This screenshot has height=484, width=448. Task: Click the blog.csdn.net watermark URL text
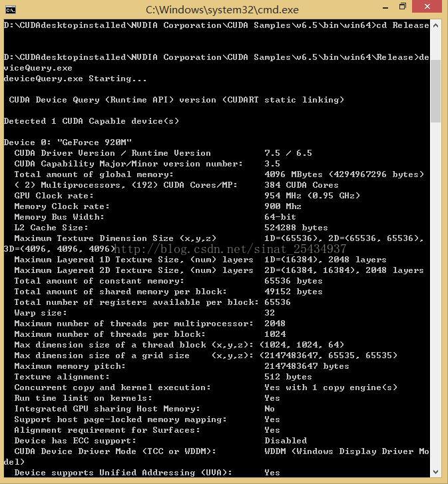[x=230, y=249]
